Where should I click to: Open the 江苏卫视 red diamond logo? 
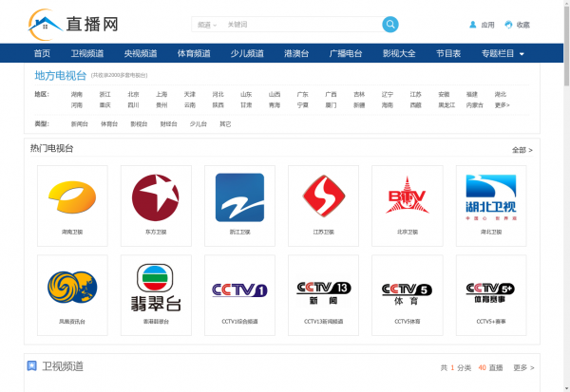[x=324, y=196]
